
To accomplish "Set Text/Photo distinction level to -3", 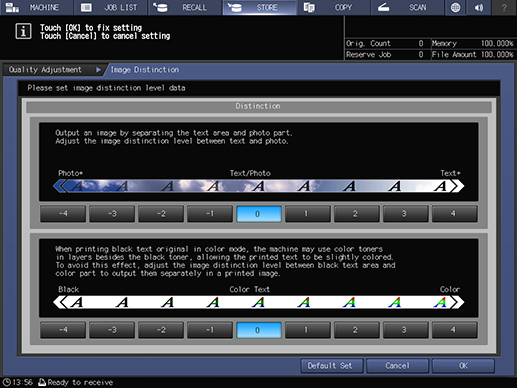I will 112,214.
